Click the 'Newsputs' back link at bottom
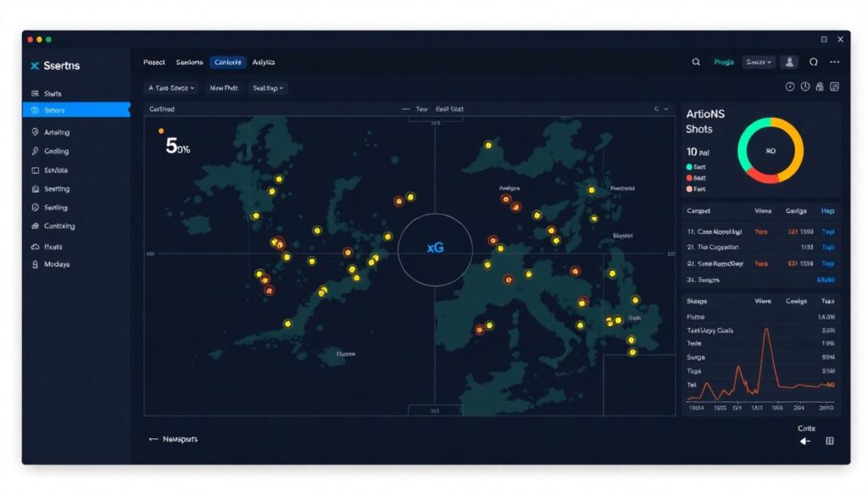Viewport: 868px width, 496px height. pyautogui.click(x=173, y=439)
